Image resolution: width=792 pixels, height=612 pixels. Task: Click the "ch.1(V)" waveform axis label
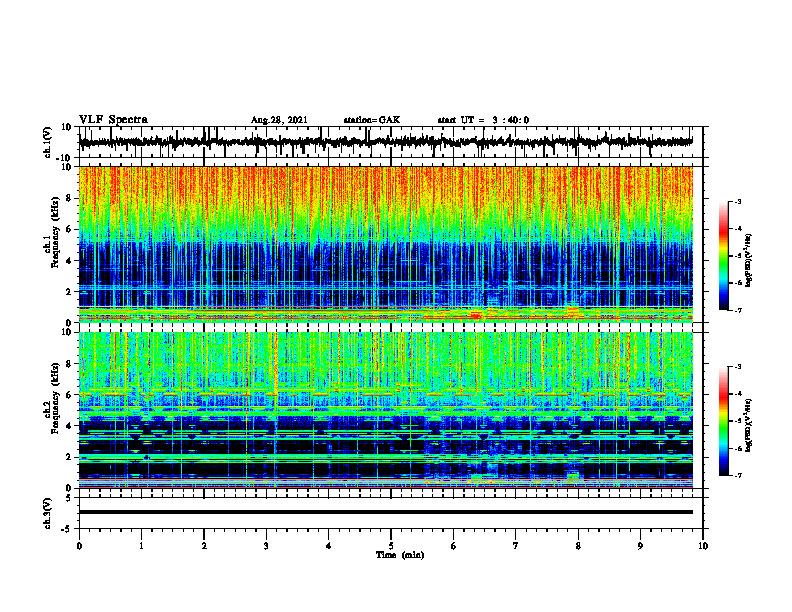coord(48,142)
